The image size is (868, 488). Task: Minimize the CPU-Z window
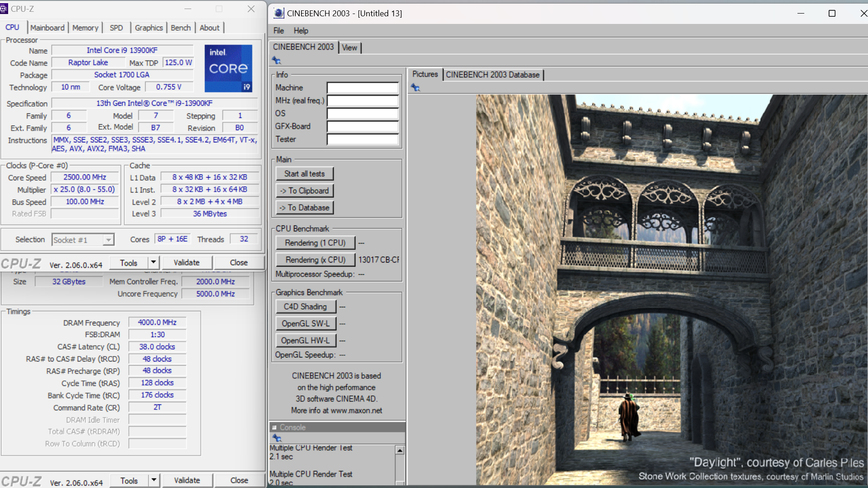[x=188, y=9]
